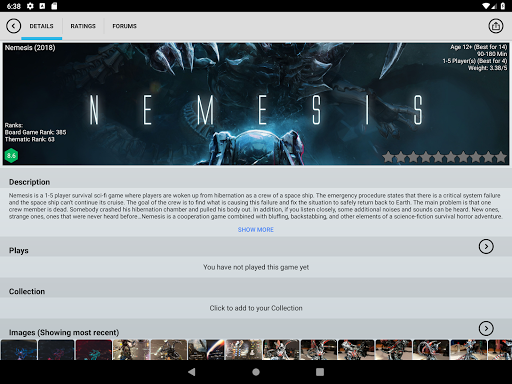Image resolution: width=512 pixels, height=384 pixels.
Task: Expand description with SHOW MORE
Action: coord(256,230)
